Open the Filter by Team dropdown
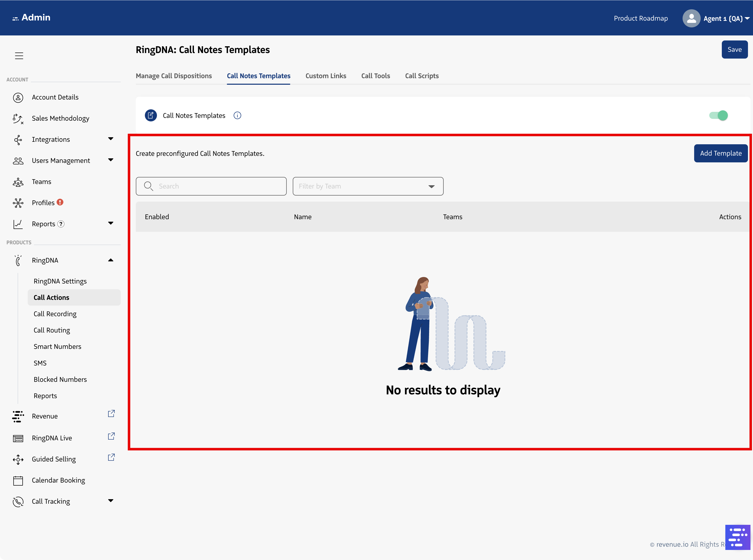The height and width of the screenshot is (560, 753). pos(368,186)
